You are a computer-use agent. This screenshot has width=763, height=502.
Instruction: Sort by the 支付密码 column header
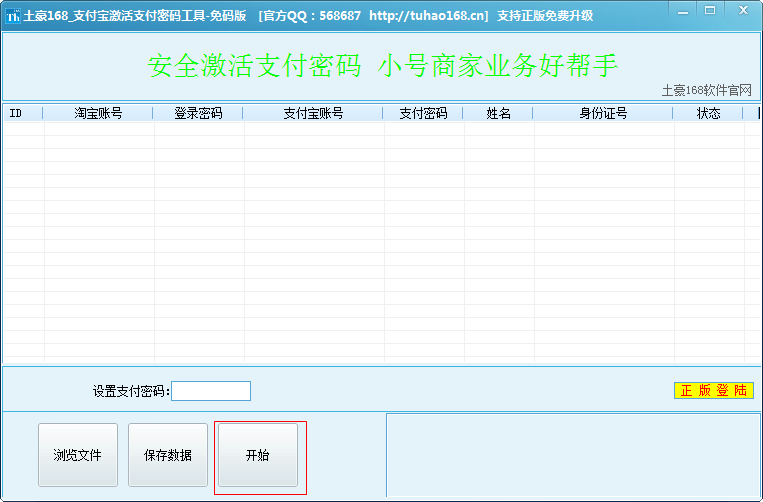(423, 113)
